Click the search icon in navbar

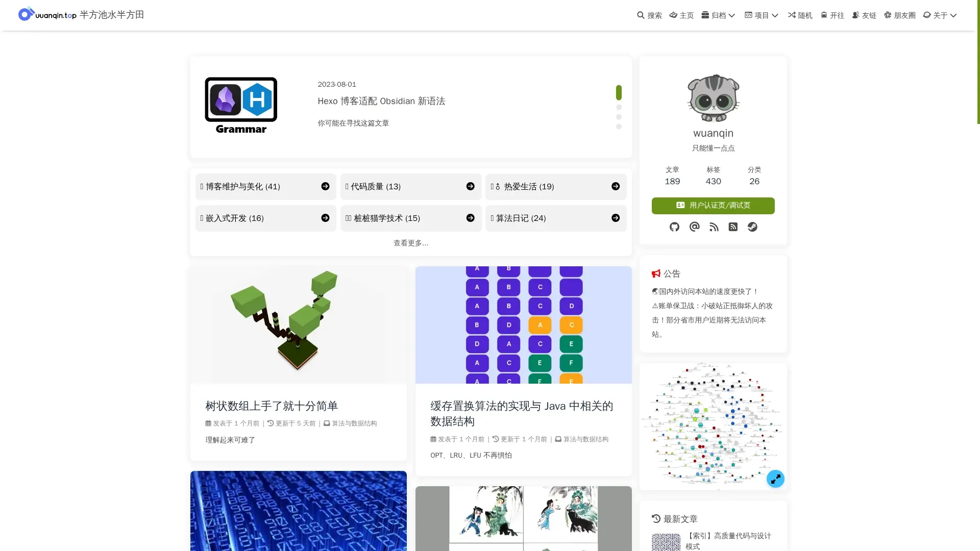click(x=641, y=15)
